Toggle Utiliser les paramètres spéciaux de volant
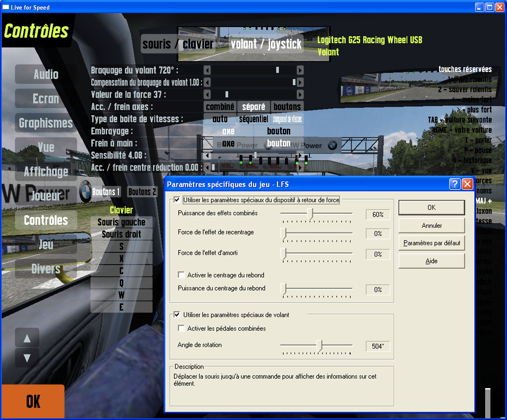 [x=177, y=314]
